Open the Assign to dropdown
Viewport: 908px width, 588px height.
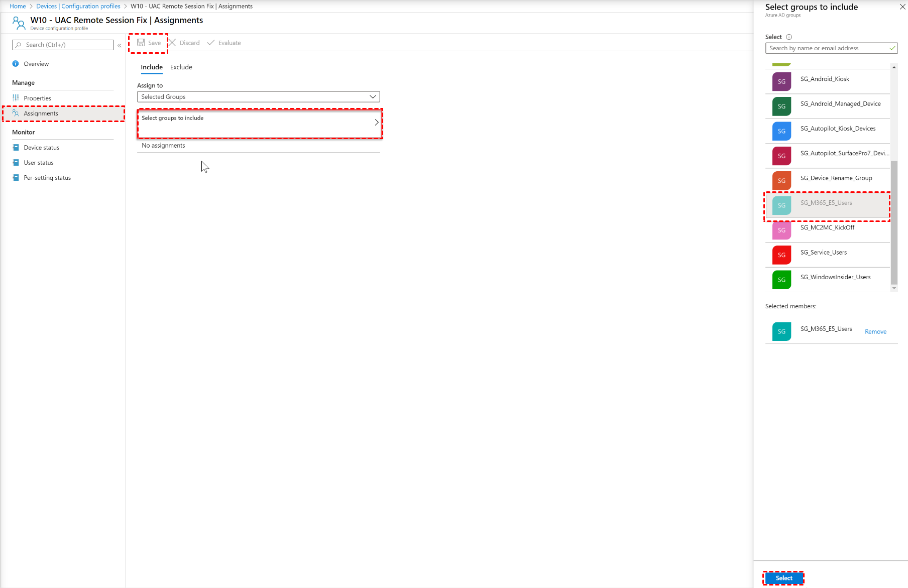click(259, 97)
